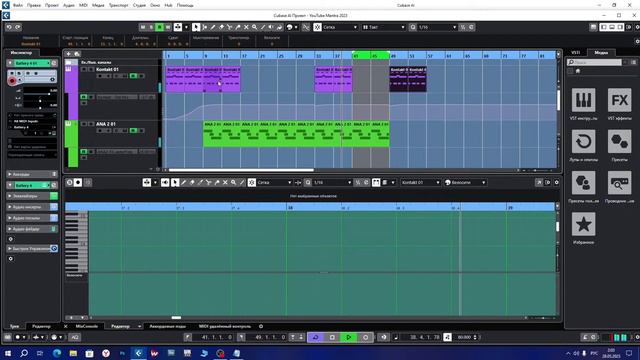Open Yandex Browser from taskbar
The height and width of the screenshot is (360, 640).
tap(106, 353)
